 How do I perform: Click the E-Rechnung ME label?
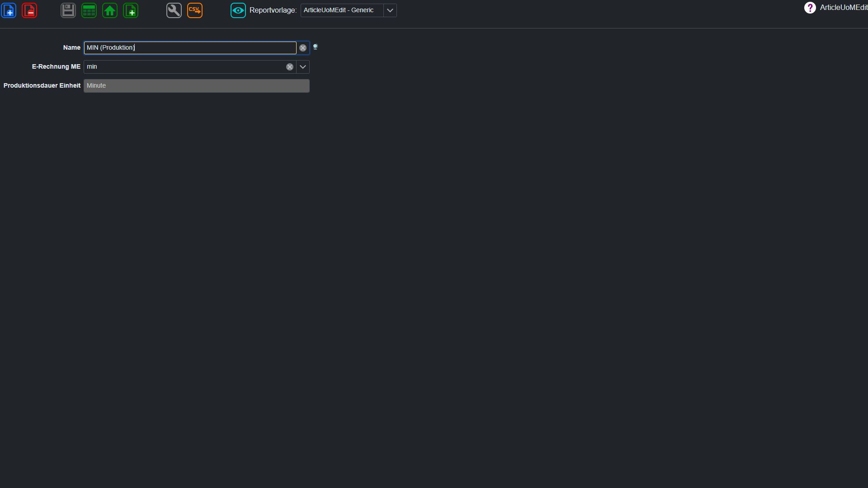click(56, 67)
